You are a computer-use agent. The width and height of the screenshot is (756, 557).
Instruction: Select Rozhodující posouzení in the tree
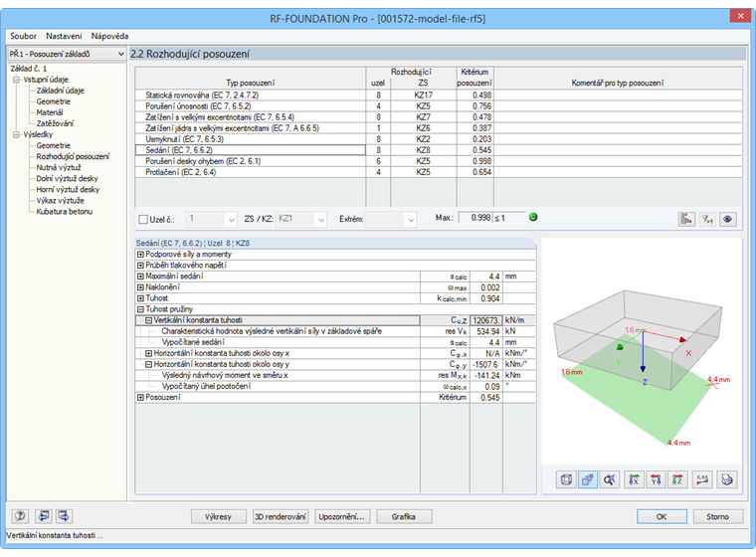click(x=73, y=156)
